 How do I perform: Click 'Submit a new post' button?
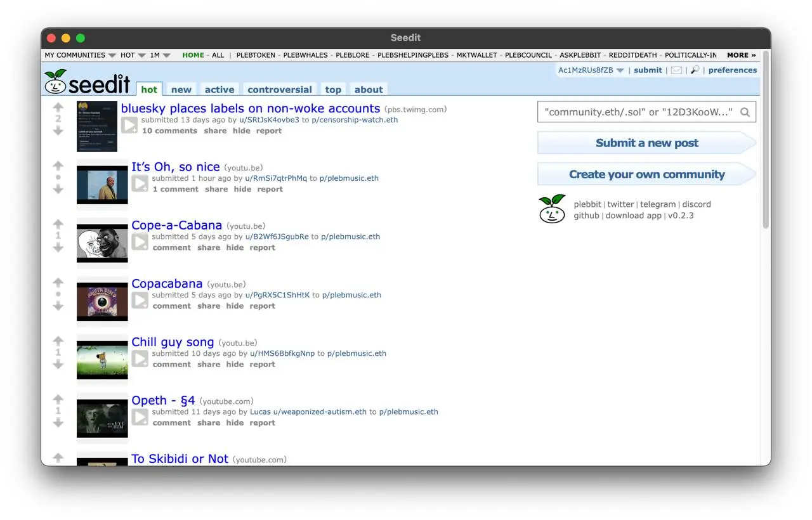click(x=646, y=143)
